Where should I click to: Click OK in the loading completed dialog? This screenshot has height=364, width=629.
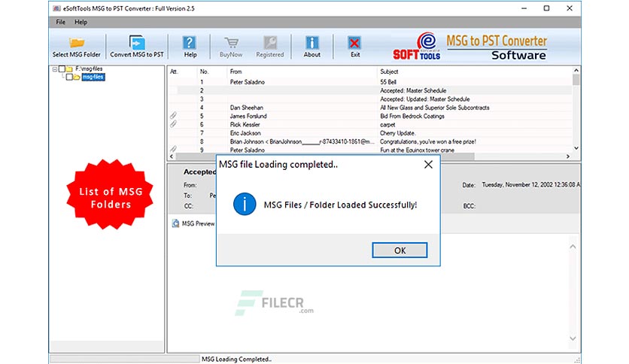point(400,250)
